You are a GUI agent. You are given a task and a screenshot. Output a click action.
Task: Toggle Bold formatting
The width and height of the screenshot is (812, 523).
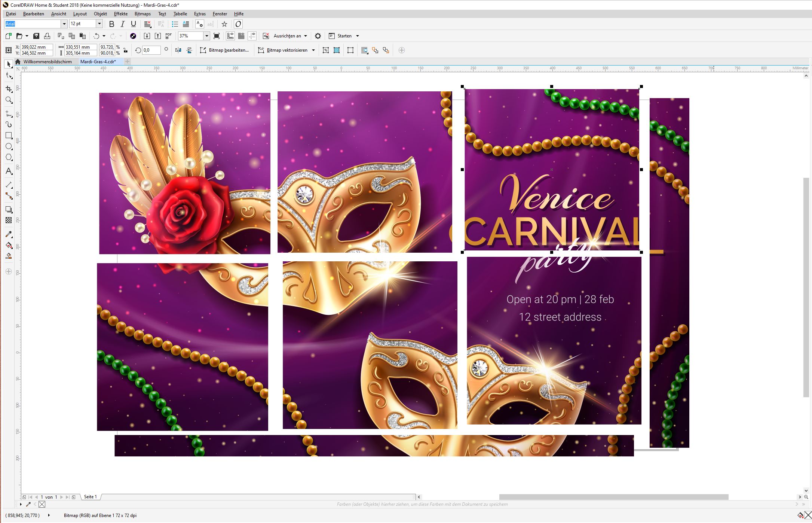point(111,24)
